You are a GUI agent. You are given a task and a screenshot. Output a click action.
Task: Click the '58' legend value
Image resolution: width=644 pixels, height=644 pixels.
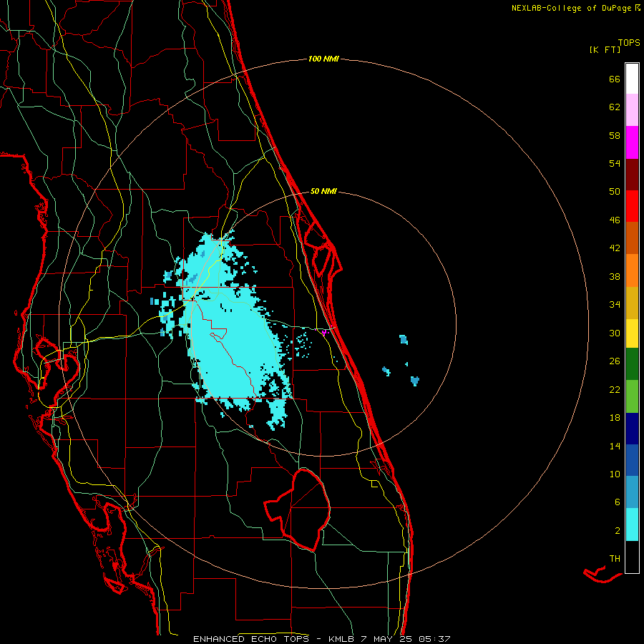coord(615,135)
